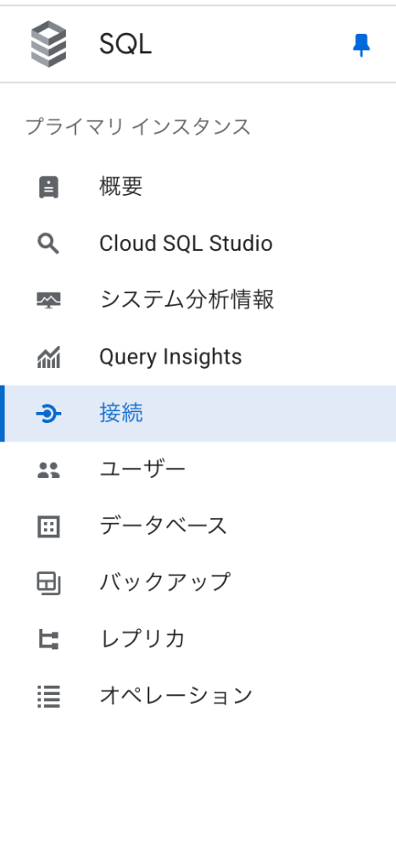Click the ユーザー people icon
The image size is (396, 868).
pos(48,470)
